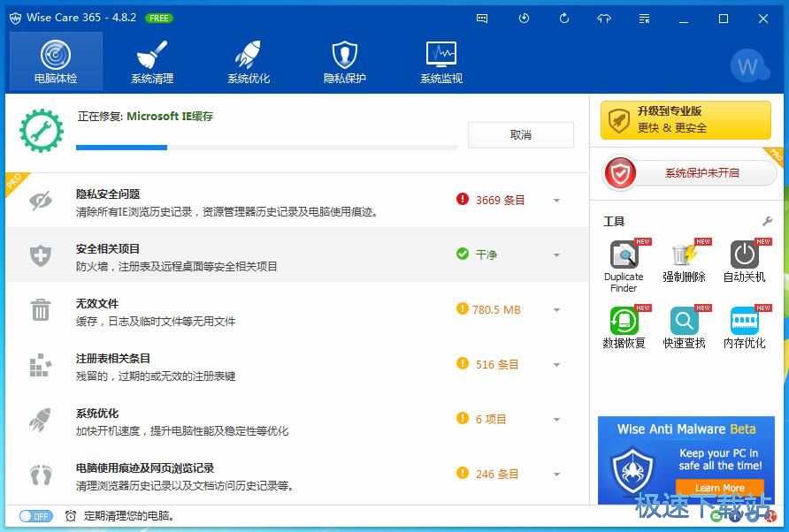Toggle the scheduled cleanup OFF switch
The width and height of the screenshot is (789, 532).
click(35, 516)
